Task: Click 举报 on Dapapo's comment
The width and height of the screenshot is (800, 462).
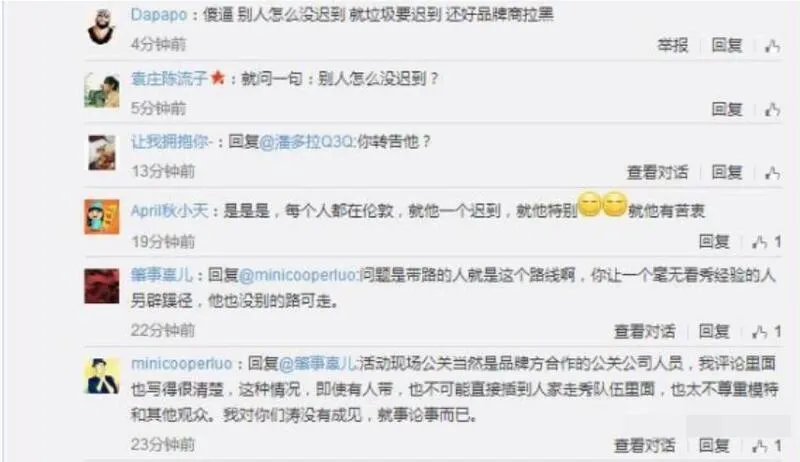Action: [x=672, y=45]
